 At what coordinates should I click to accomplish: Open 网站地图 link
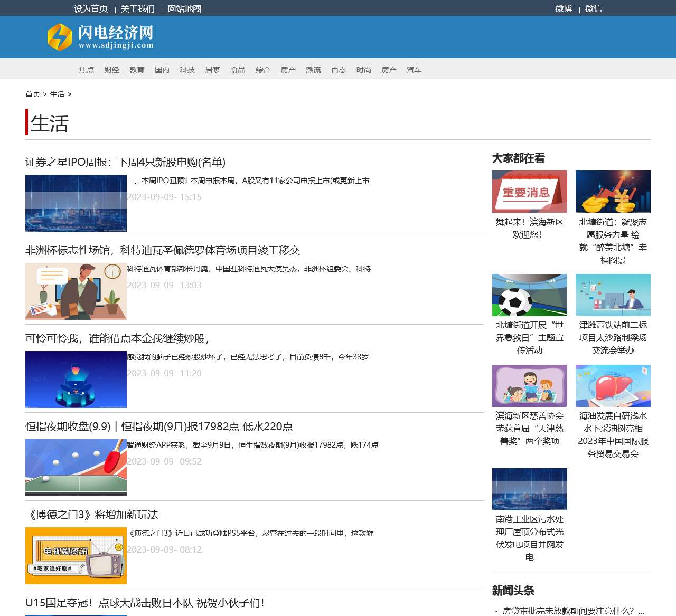(184, 8)
